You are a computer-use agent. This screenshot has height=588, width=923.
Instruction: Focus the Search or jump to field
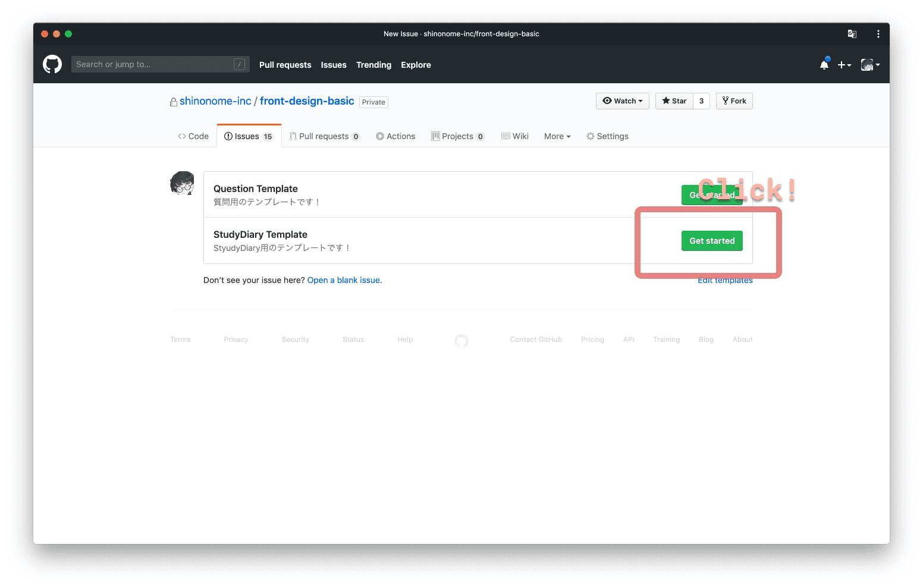click(x=160, y=64)
